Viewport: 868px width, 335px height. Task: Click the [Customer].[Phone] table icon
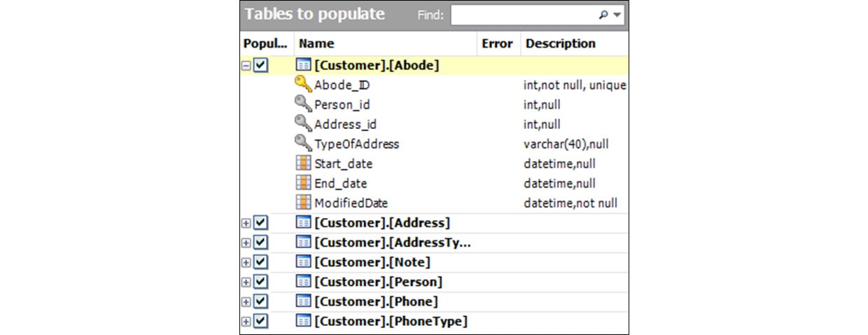point(303,301)
